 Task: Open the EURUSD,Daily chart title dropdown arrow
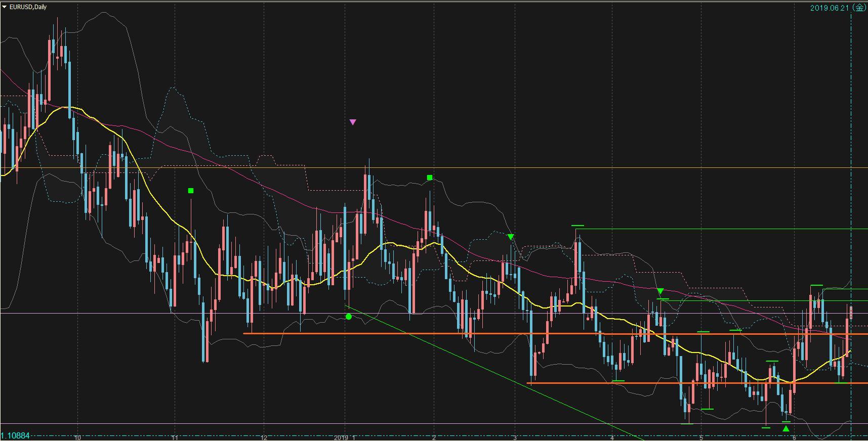5,7
